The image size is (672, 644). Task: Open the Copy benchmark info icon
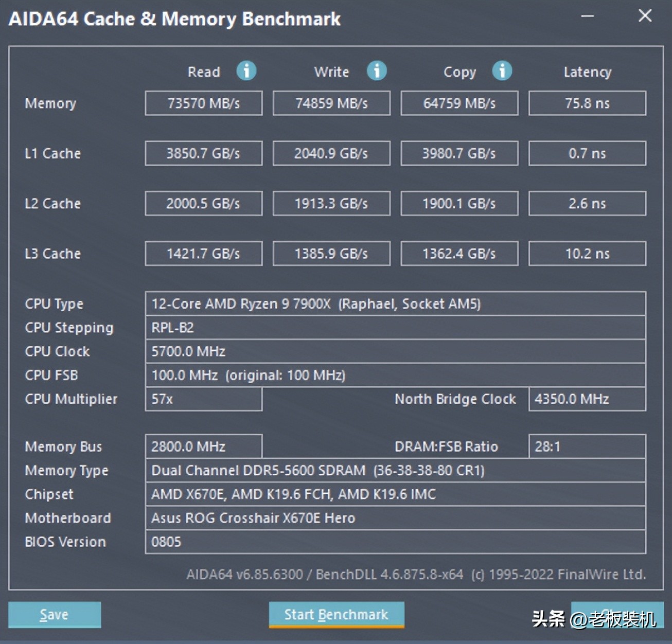pyautogui.click(x=502, y=71)
